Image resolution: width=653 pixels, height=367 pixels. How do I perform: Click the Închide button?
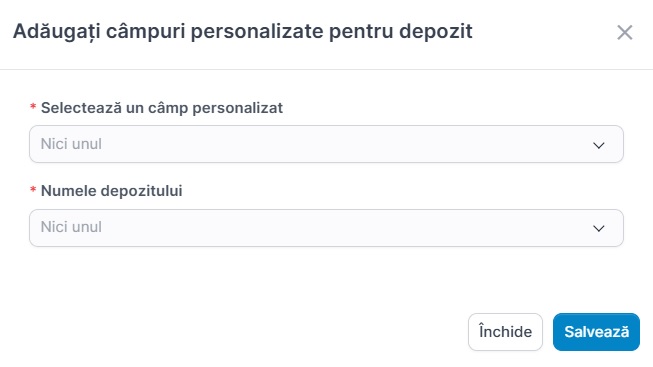click(x=505, y=332)
